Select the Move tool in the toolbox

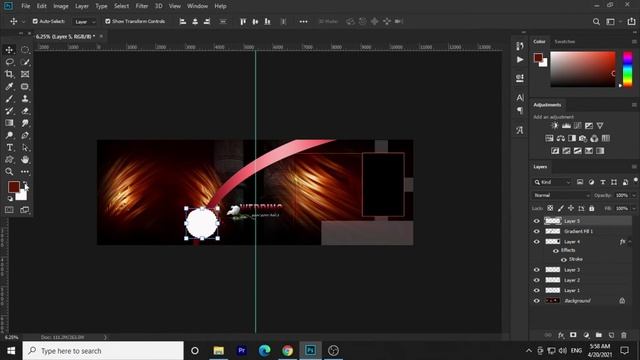click(9, 50)
